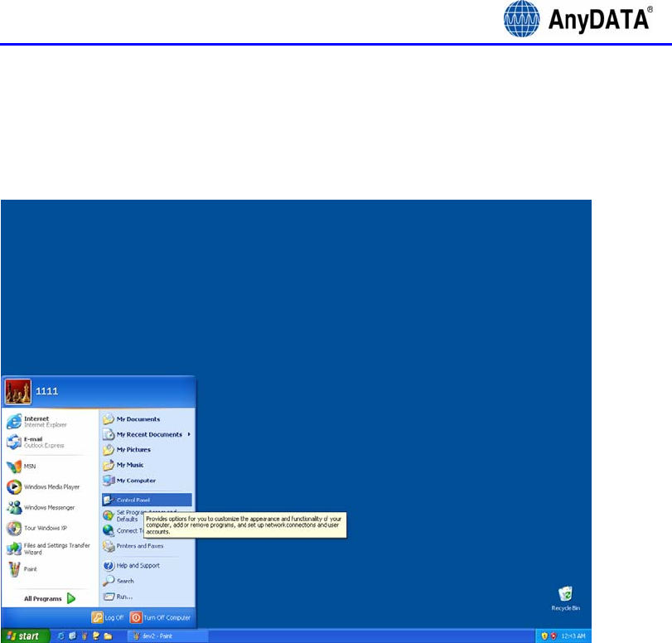
Task: Open the Recycle Bin desktop icon
Action: tap(565, 598)
